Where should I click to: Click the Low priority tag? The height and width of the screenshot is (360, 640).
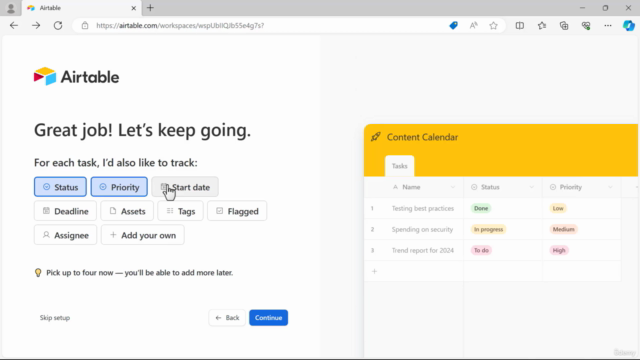[x=558, y=208]
